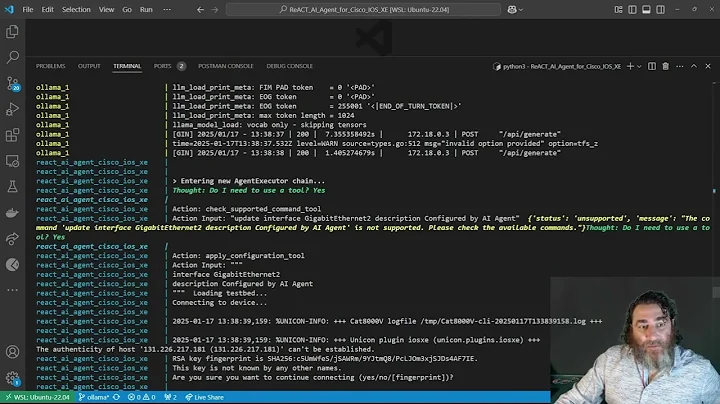
Task: Switch to the Output tab
Action: 89,66
